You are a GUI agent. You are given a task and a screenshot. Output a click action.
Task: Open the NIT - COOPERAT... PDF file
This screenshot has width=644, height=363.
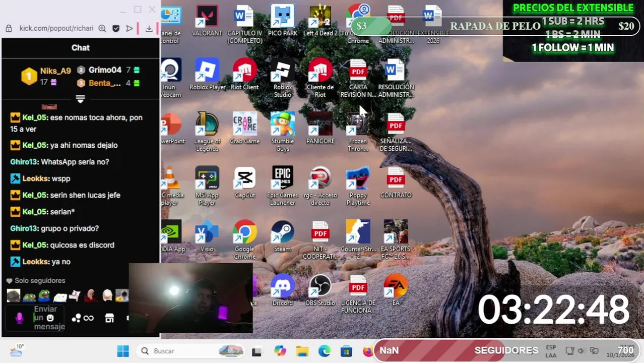tap(320, 240)
